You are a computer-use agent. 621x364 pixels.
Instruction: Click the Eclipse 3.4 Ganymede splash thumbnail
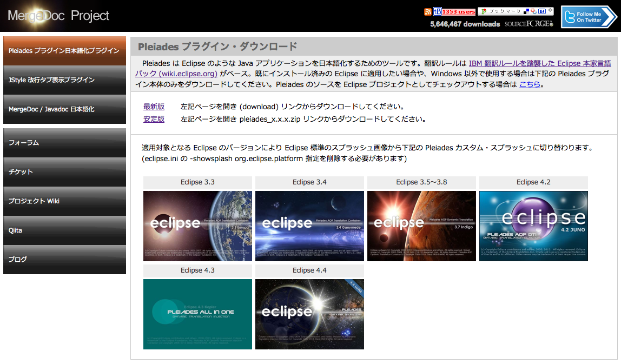pyautogui.click(x=309, y=226)
